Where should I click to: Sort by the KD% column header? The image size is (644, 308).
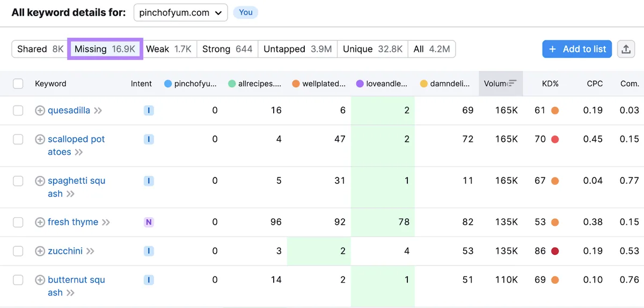coord(550,84)
